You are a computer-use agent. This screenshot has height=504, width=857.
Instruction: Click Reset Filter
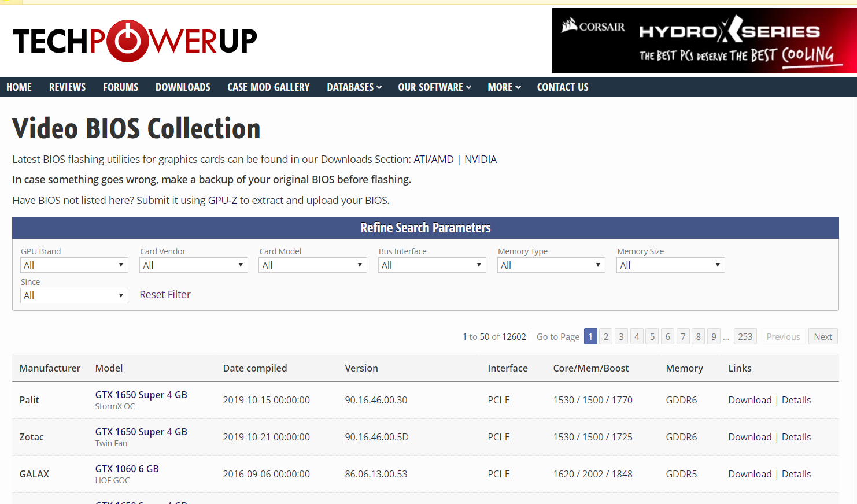coord(165,295)
